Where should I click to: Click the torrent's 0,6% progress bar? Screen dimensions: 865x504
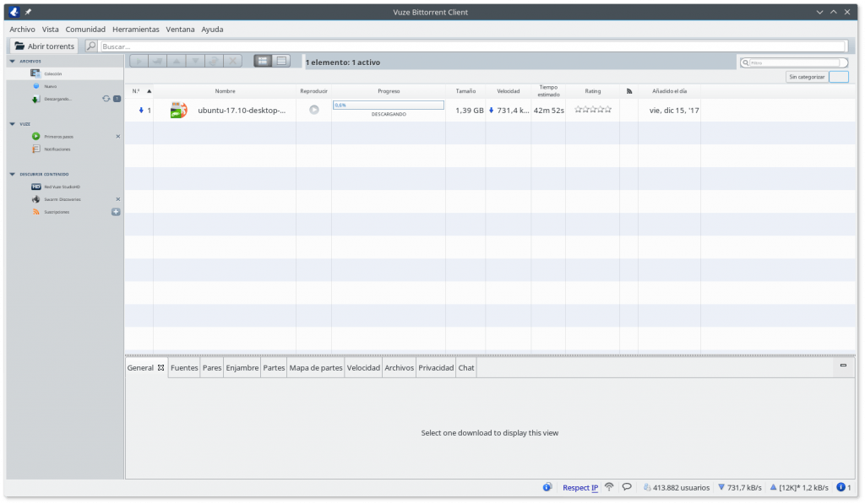389,105
